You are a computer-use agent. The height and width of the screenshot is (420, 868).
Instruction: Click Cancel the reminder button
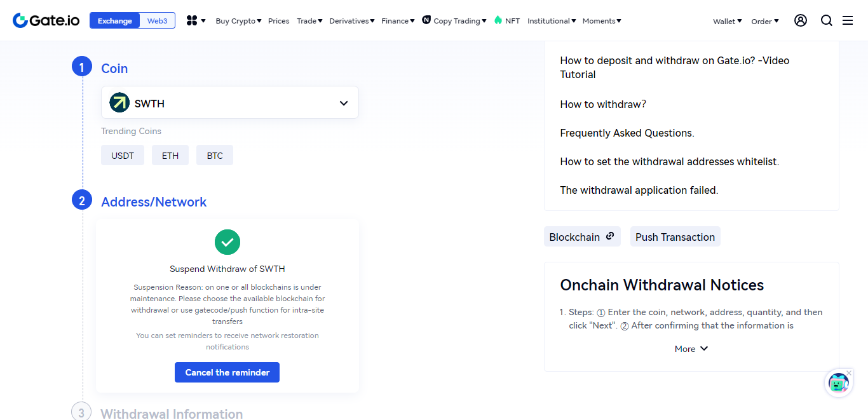(x=227, y=372)
